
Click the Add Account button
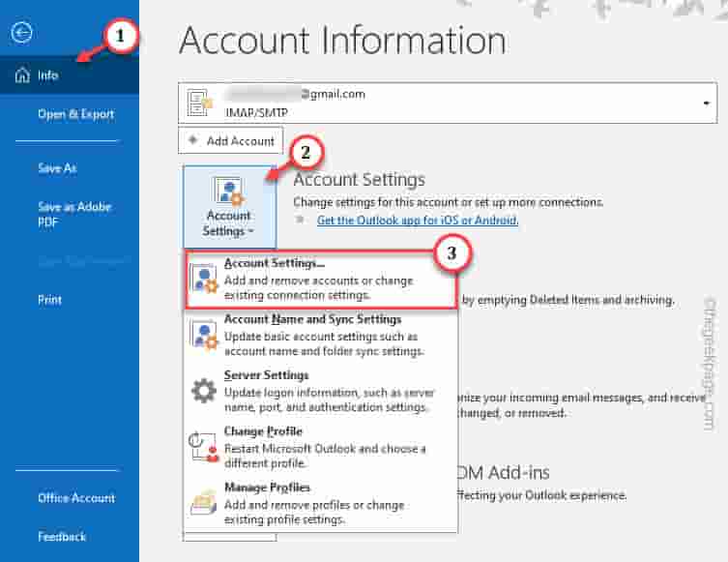[231, 140]
